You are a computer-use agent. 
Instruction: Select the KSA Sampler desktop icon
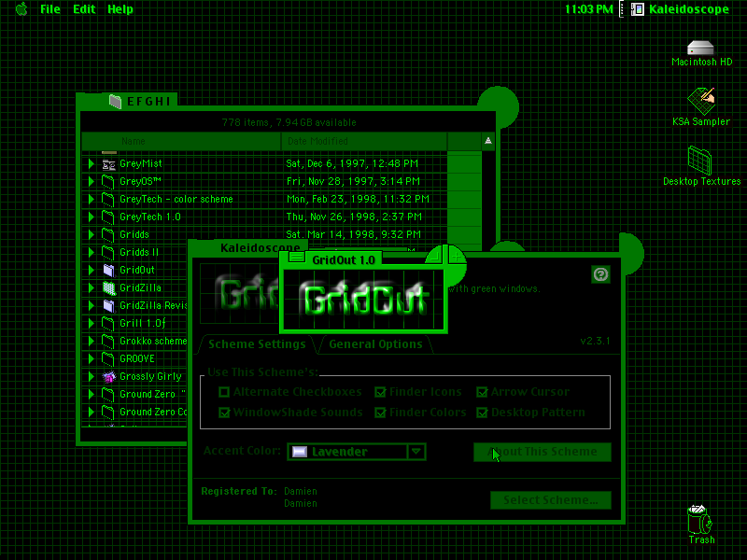pos(701,101)
